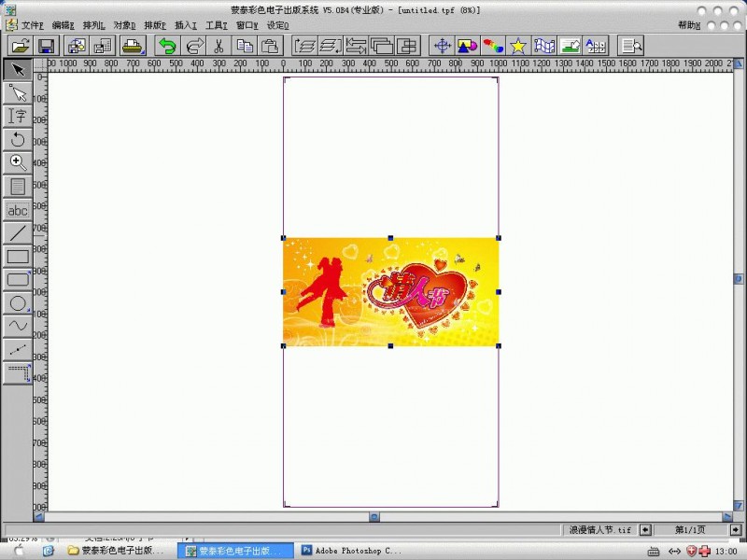Select the straight line drawing tool
The height and width of the screenshot is (560, 747).
coord(17,232)
